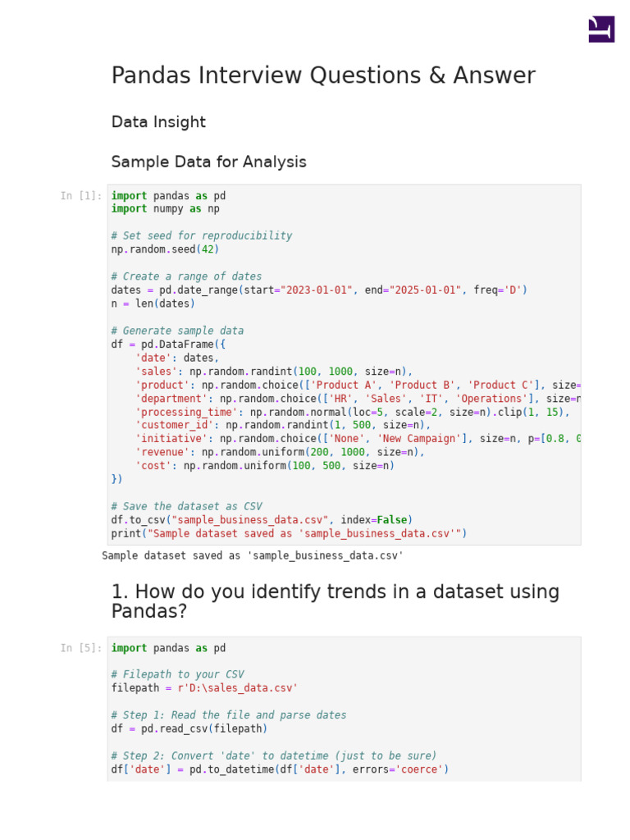Click the "# Set seed for reproducibility" comment
The height and width of the screenshot is (840, 630).
click(x=201, y=236)
